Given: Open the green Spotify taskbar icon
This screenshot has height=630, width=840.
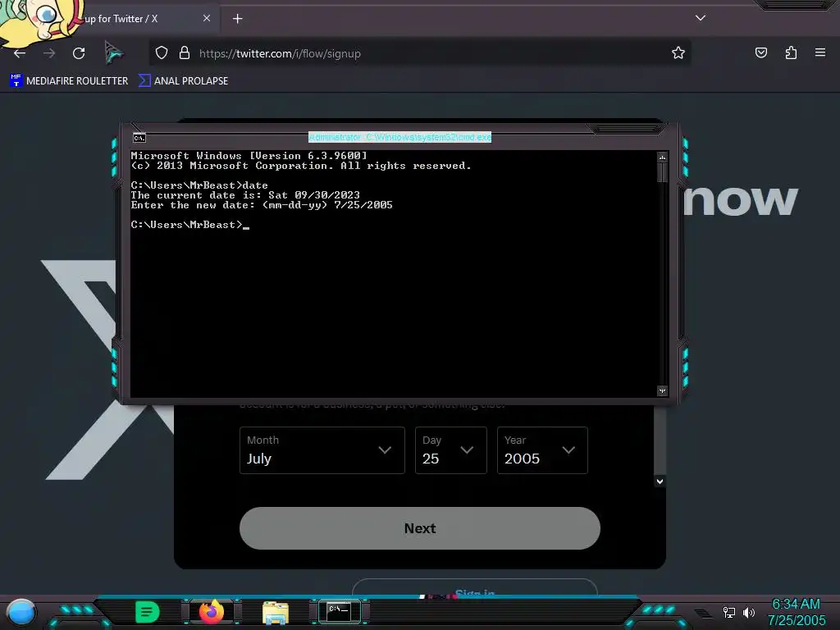Looking at the screenshot, I should click(148, 612).
